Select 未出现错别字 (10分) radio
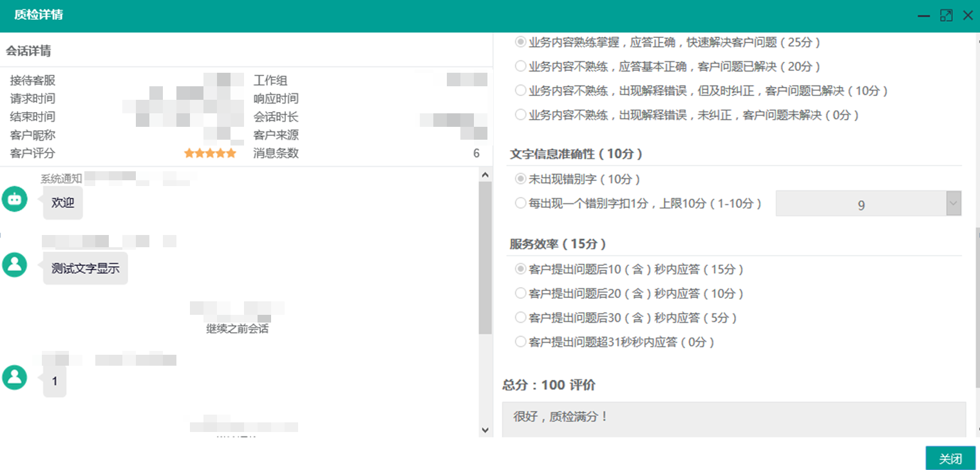Screen dimensions: 980x470 point(520,179)
